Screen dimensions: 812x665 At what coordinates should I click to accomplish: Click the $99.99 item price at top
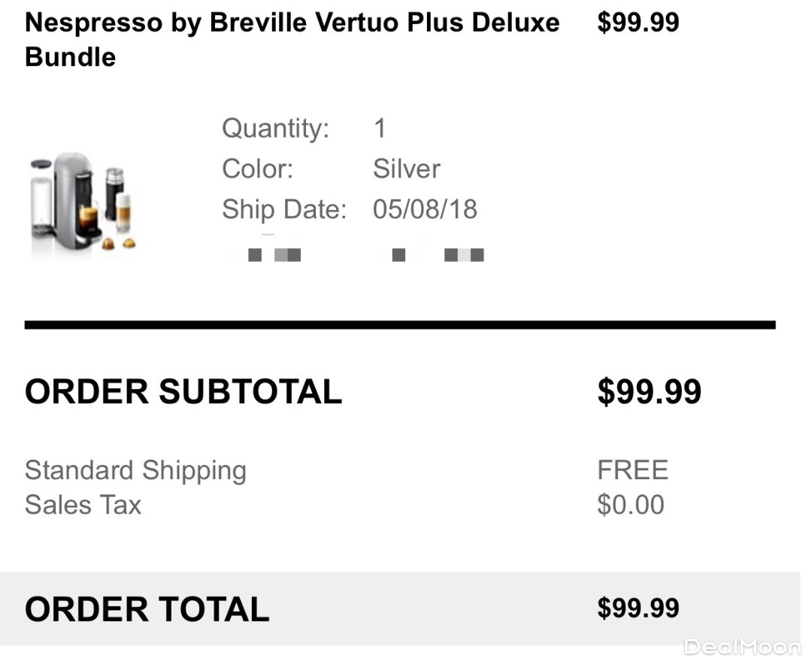638,23
